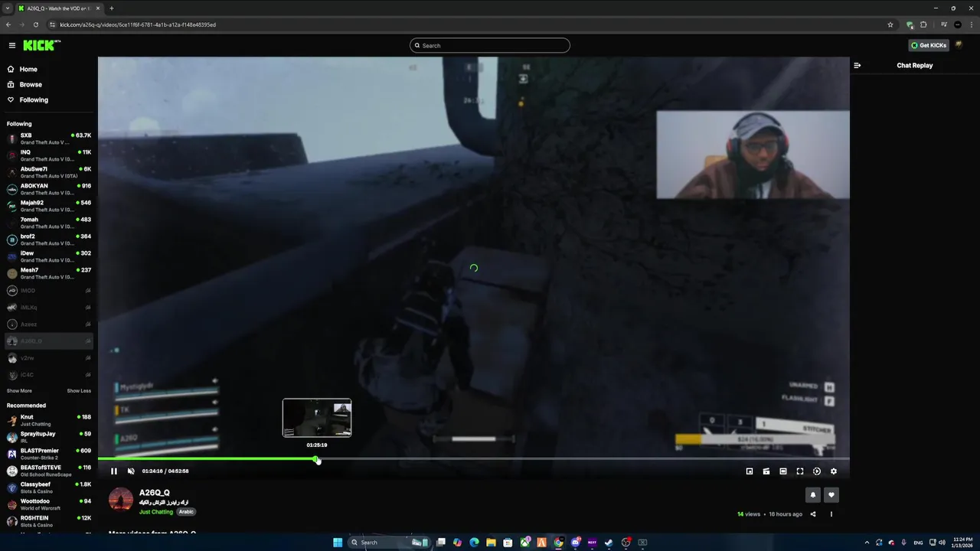Toggle the follow heart button

(x=831, y=495)
